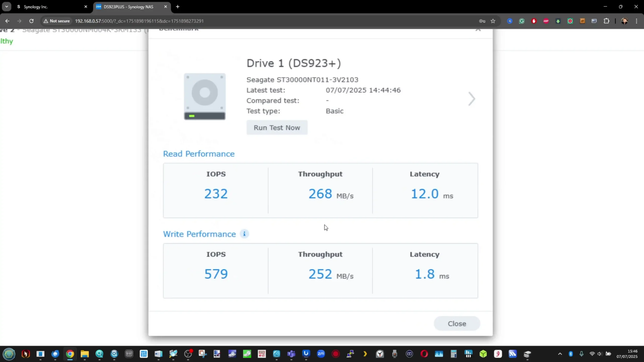
Task: Open a new browser tab
Action: tap(178, 7)
